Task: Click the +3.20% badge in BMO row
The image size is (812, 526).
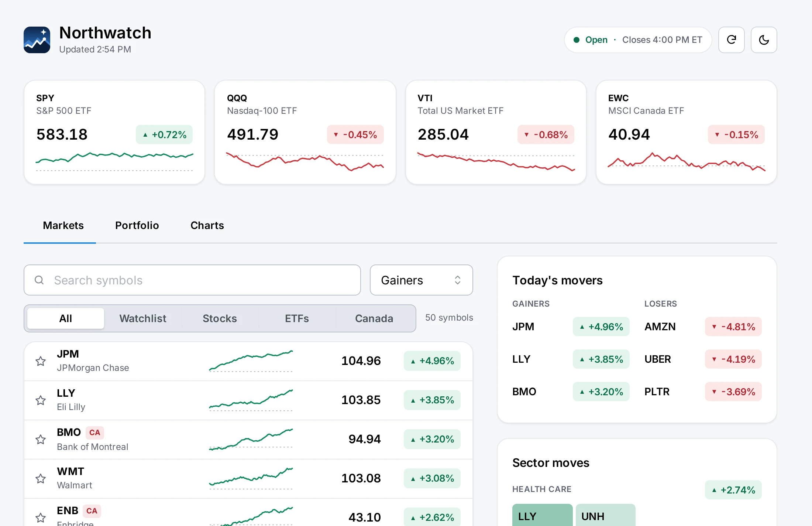Action: [432, 439]
